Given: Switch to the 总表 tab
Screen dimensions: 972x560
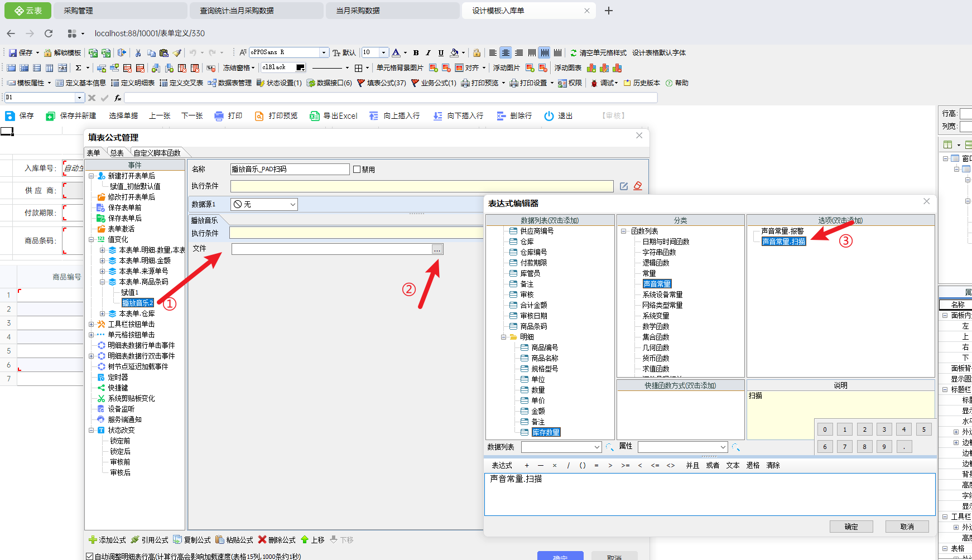Looking at the screenshot, I should (x=117, y=153).
